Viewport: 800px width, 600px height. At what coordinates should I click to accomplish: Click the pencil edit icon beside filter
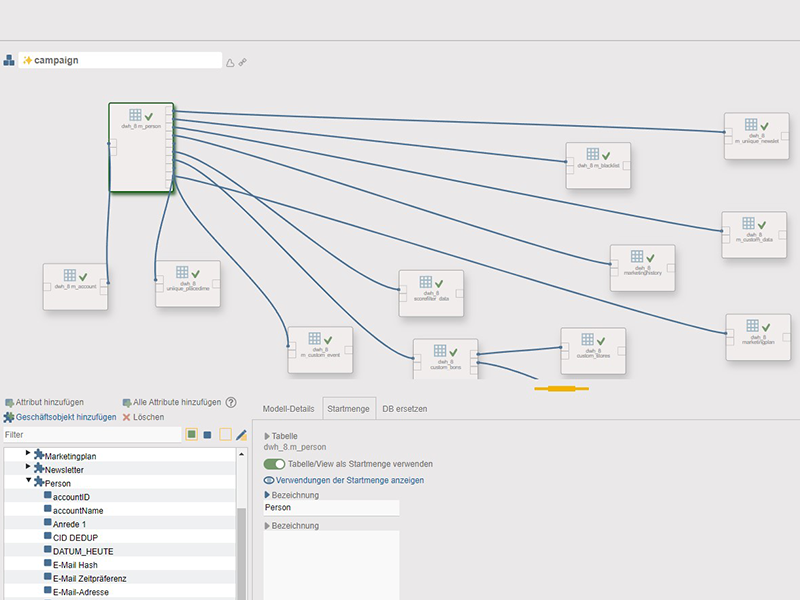click(241, 435)
